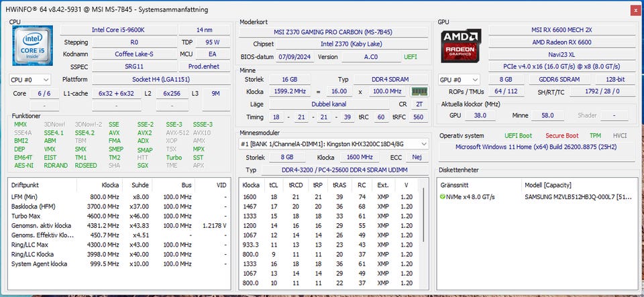Viewport: 644px width, 297px height.
Task: Click the Minne clock 58.0 value
Action: 547,116
